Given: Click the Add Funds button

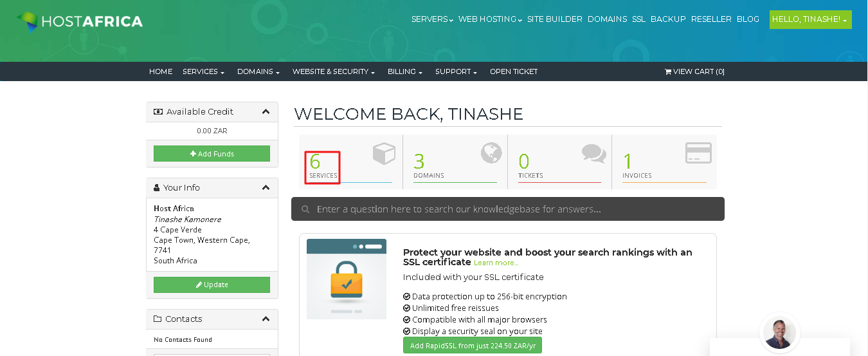Looking at the screenshot, I should pyautogui.click(x=212, y=154).
